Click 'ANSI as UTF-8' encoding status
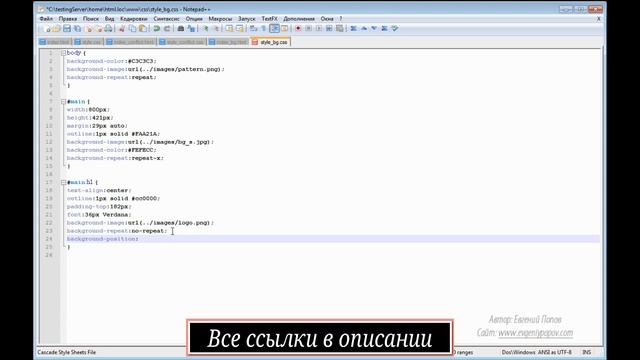Image resolution: width=640 pixels, height=360 pixels. click(555, 352)
